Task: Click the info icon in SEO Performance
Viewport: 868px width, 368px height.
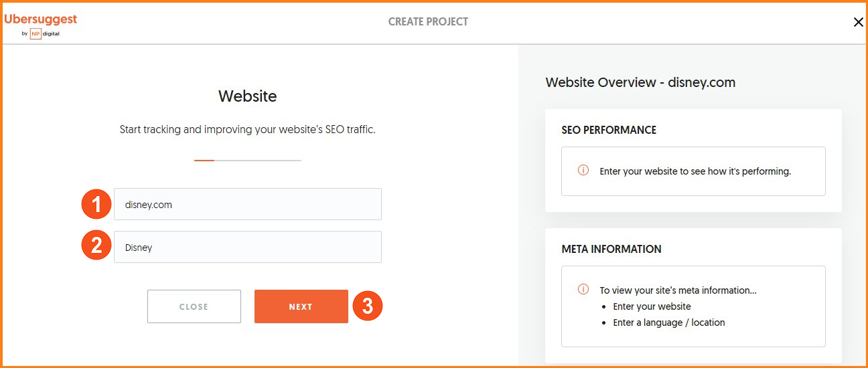Action: click(x=583, y=171)
